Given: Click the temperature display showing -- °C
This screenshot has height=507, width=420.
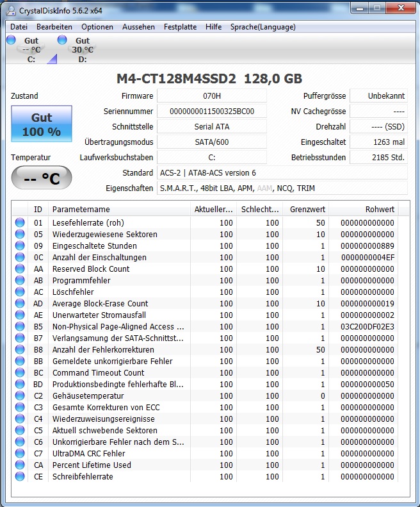Looking at the screenshot, I should (x=42, y=178).
